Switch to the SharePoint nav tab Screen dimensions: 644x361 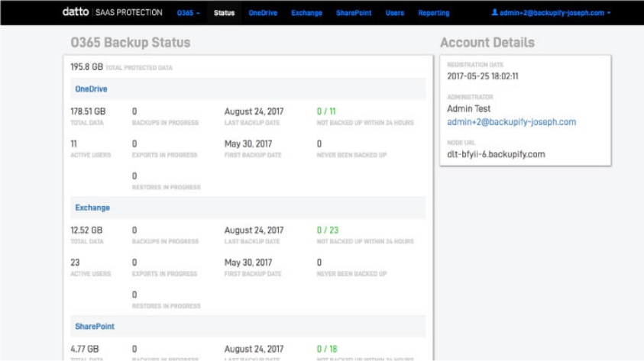[354, 13]
